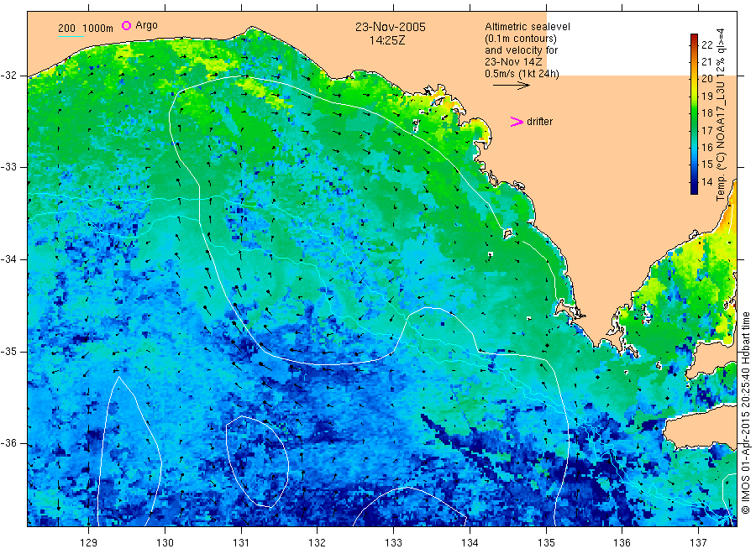Click the colorbar value 17
The height and width of the screenshot is (554, 756).
tap(706, 130)
